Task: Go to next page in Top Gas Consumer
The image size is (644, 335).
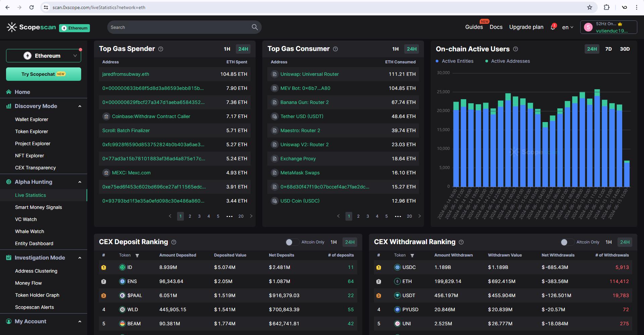Action: 420,216
